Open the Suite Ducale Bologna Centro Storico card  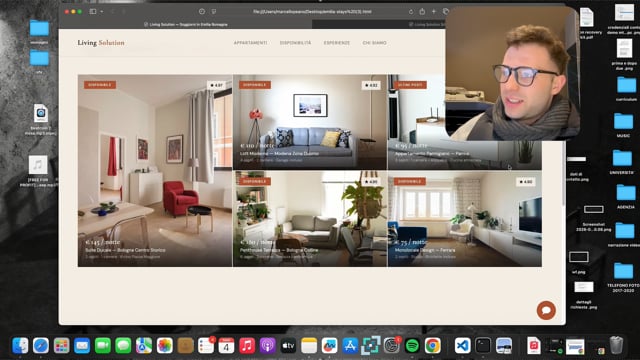coord(155,171)
